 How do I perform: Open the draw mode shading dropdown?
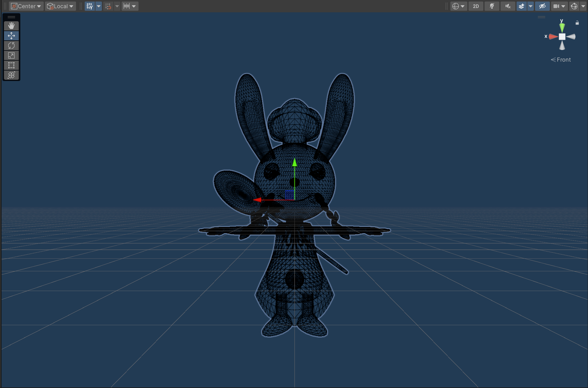coord(458,6)
